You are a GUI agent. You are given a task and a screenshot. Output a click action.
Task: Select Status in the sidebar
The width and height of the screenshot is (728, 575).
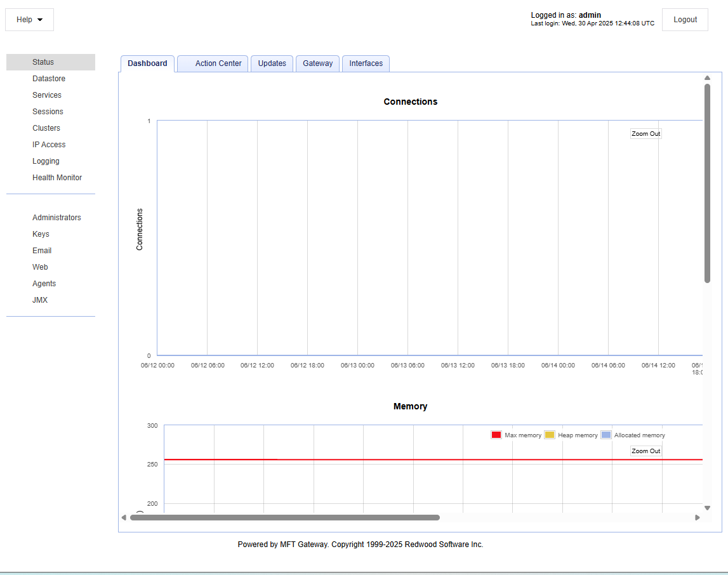click(x=51, y=62)
